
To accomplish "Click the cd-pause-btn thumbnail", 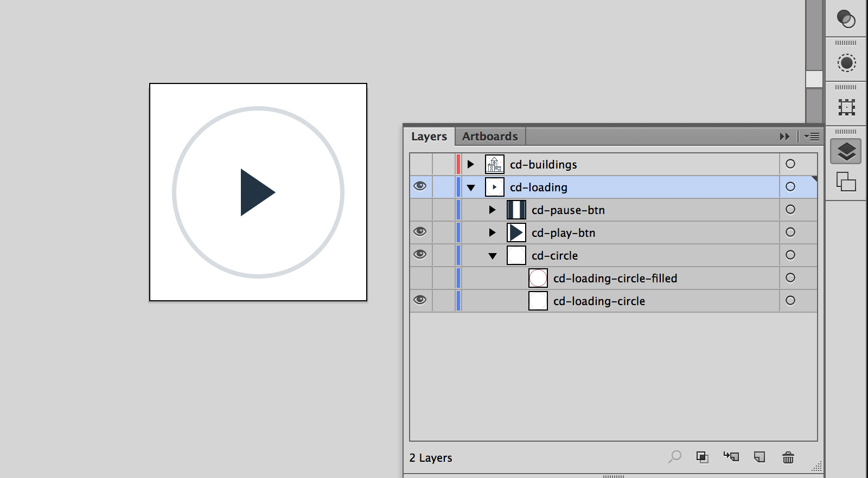I will tap(516, 210).
